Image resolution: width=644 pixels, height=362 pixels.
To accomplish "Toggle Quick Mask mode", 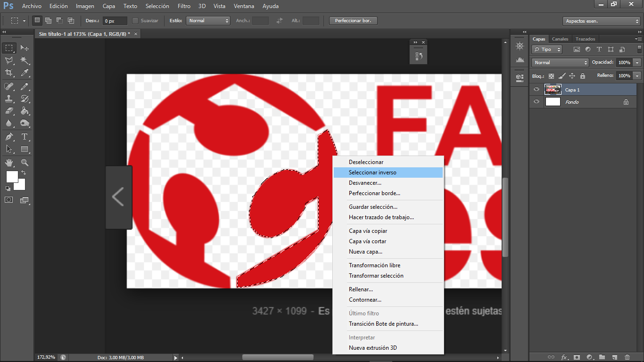I will [x=9, y=200].
